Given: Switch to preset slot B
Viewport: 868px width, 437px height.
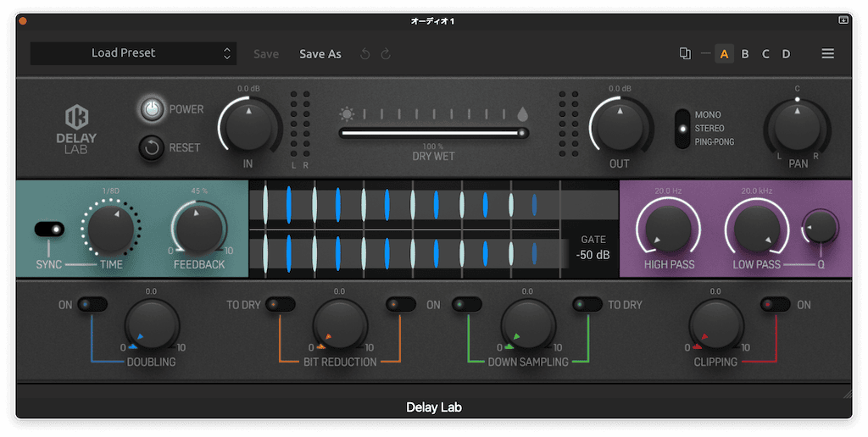Looking at the screenshot, I should [745, 53].
